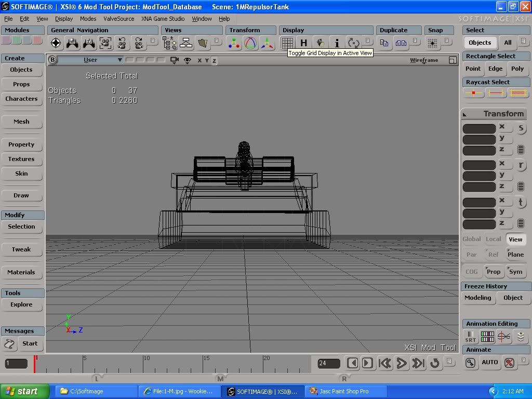Open the General Navigation panel menu icon

pos(152,41)
